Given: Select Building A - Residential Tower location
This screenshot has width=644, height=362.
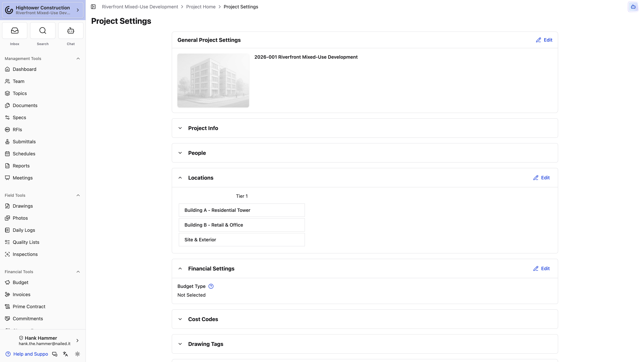Looking at the screenshot, I should 242,210.
